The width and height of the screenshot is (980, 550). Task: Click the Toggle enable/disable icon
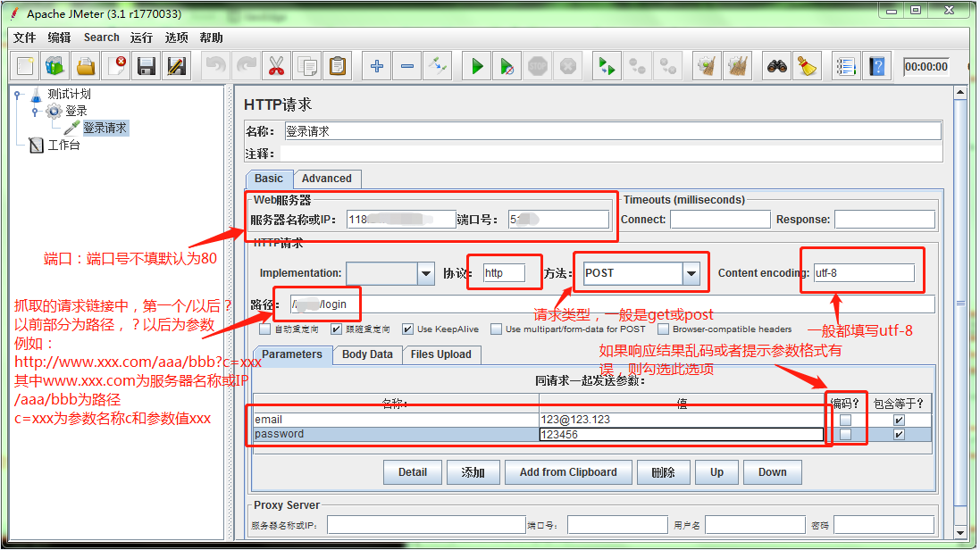438,66
